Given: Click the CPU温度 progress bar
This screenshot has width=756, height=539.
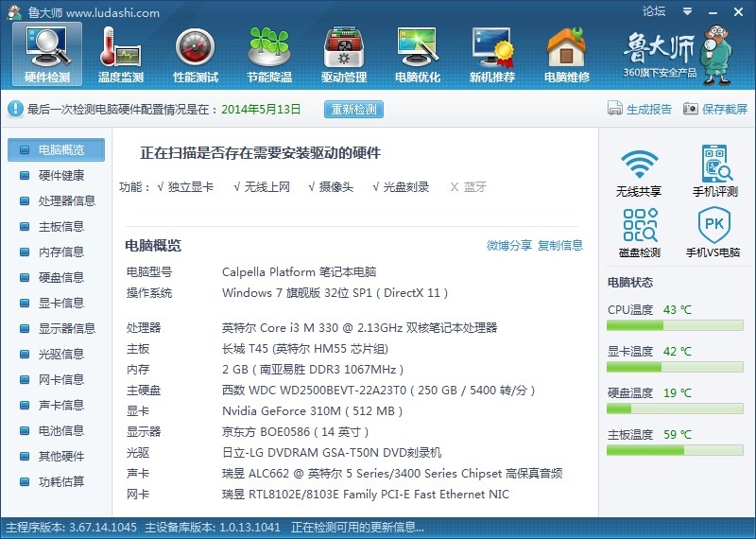Looking at the screenshot, I should pyautogui.click(x=675, y=325).
